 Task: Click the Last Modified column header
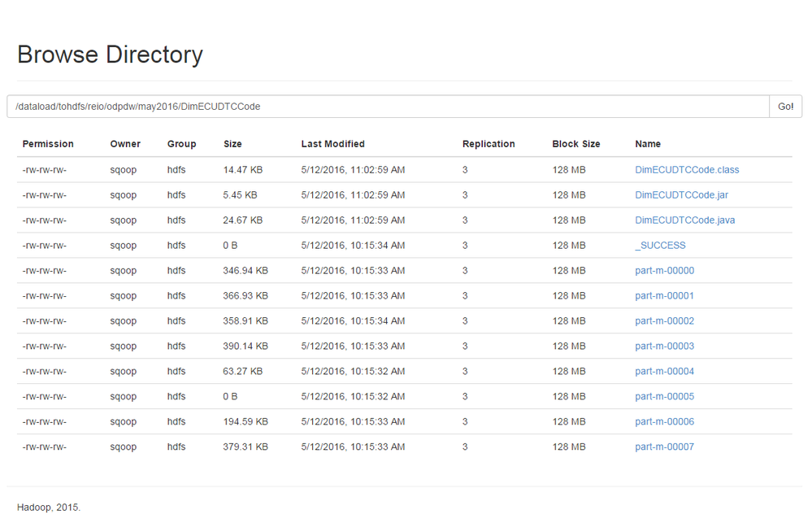coord(332,144)
